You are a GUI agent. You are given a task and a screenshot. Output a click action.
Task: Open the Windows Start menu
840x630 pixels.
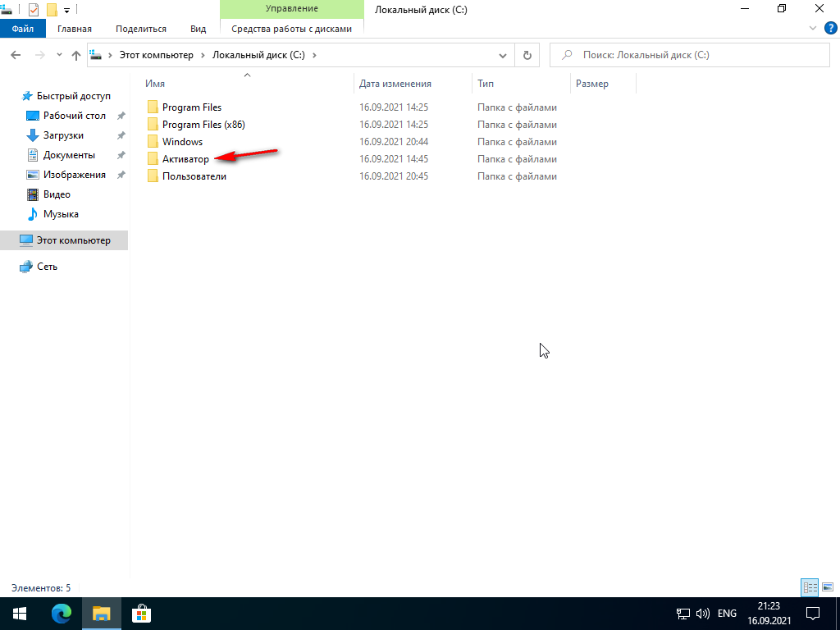point(20,614)
